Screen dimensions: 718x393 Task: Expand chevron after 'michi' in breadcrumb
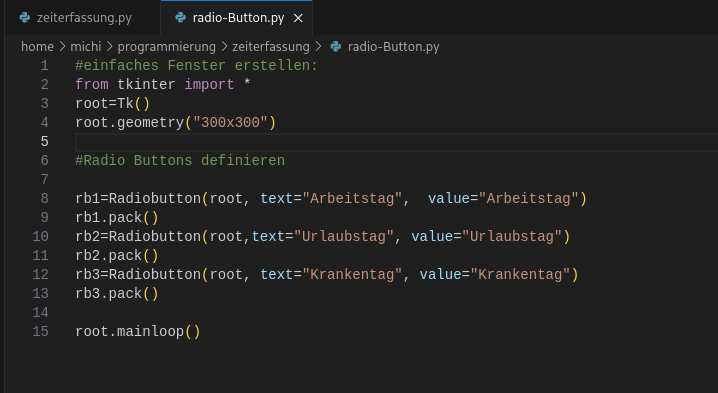(x=109, y=47)
